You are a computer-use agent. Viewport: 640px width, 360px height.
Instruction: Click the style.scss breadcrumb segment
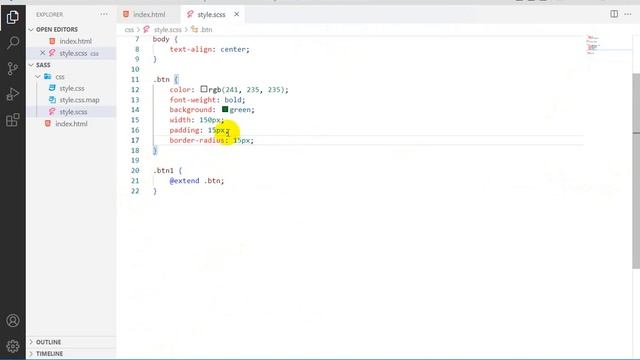click(x=167, y=30)
